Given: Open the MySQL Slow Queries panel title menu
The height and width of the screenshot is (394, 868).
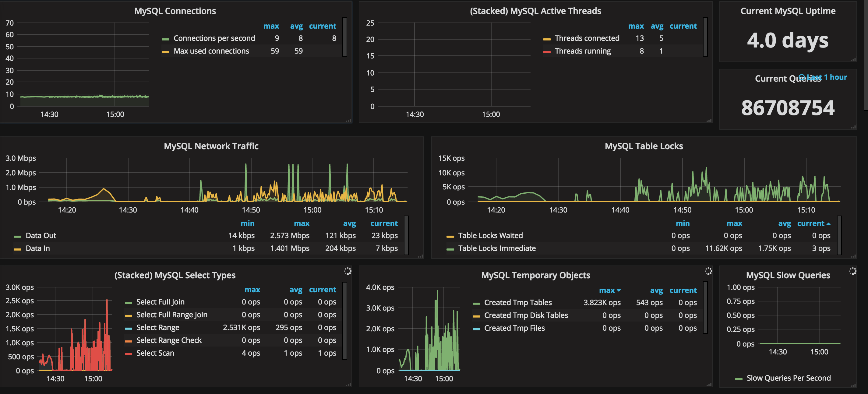Looking at the screenshot, I should pyautogui.click(x=788, y=276).
